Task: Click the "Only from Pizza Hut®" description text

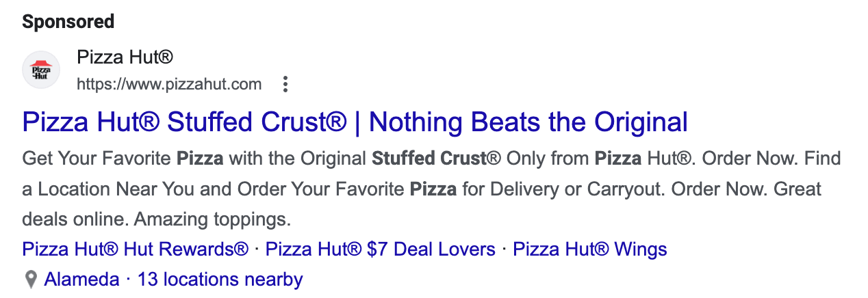Action: click(600, 159)
